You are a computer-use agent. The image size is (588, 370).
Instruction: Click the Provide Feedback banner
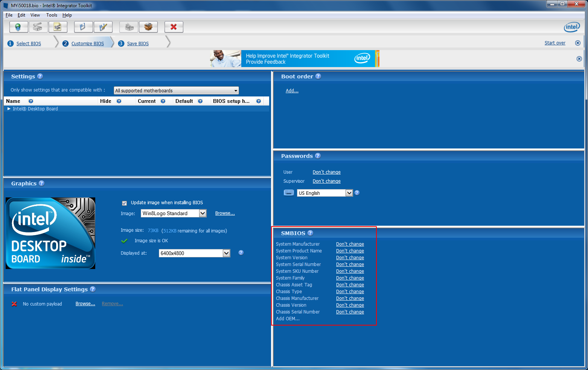(295, 59)
